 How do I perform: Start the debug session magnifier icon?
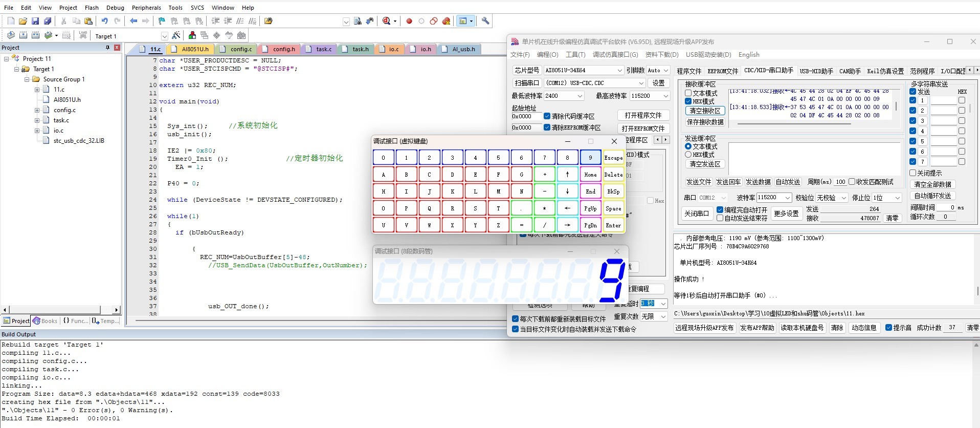click(x=386, y=21)
